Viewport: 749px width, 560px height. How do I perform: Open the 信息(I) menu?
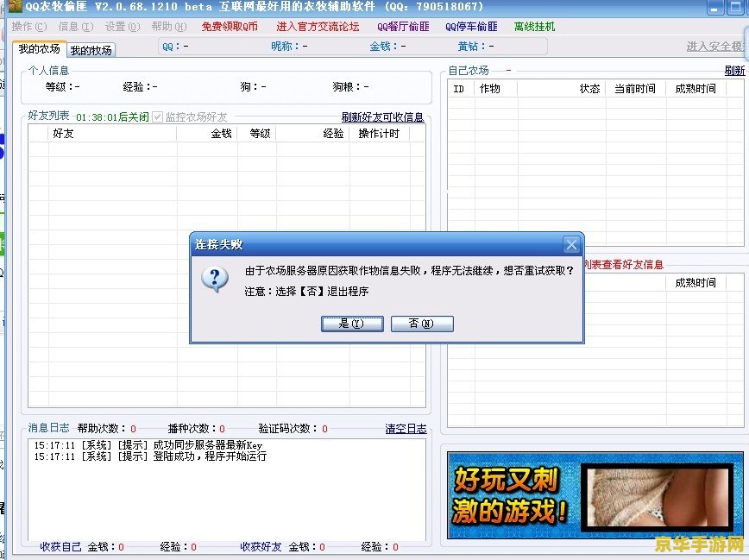tap(75, 27)
